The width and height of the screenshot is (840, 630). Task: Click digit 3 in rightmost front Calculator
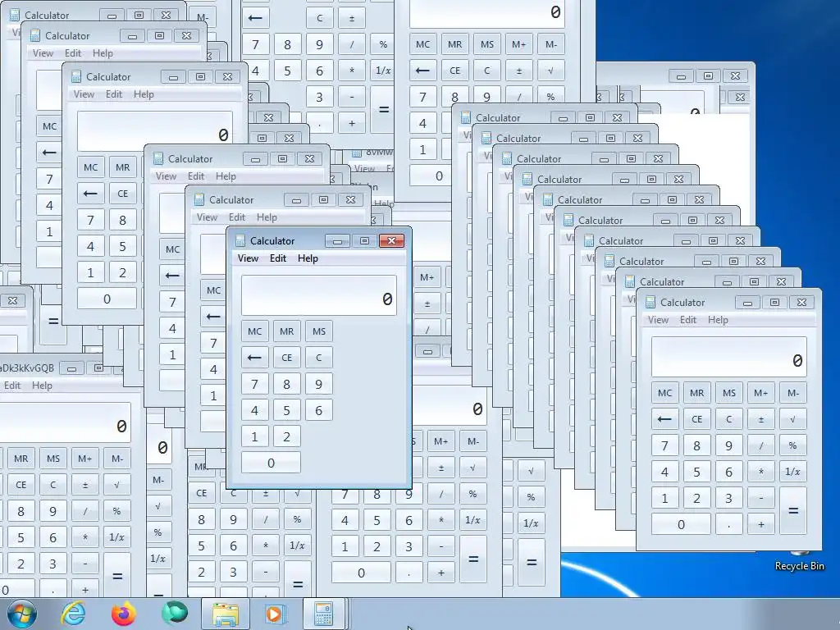pyautogui.click(x=728, y=498)
